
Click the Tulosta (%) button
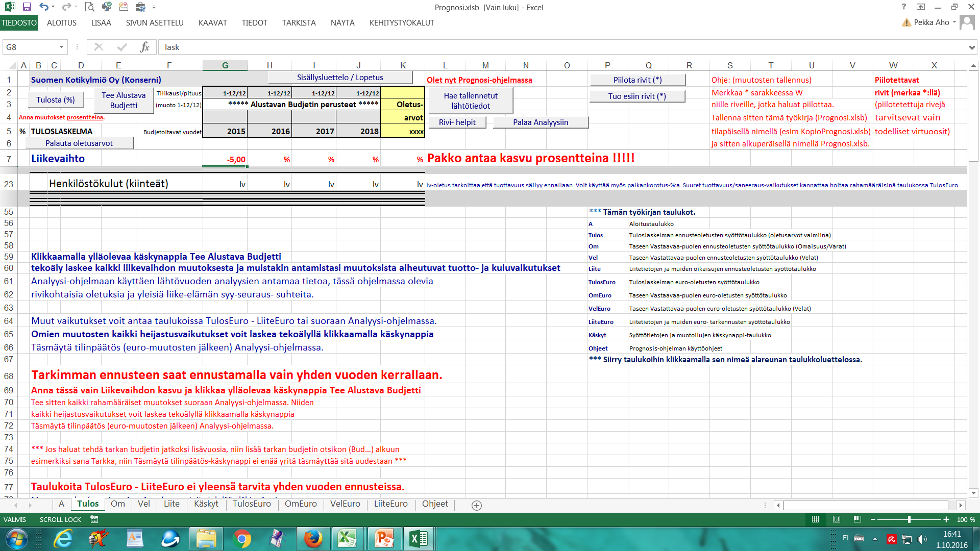pyautogui.click(x=56, y=100)
